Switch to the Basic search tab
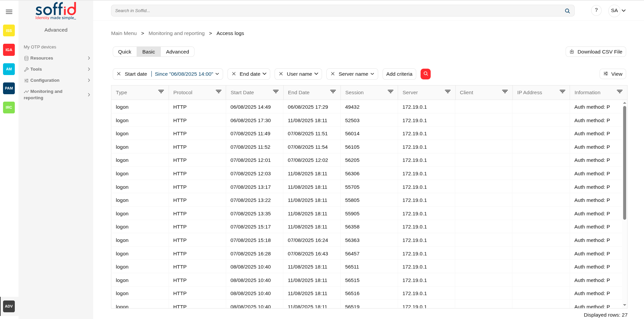This screenshot has width=644, height=319. (149, 52)
